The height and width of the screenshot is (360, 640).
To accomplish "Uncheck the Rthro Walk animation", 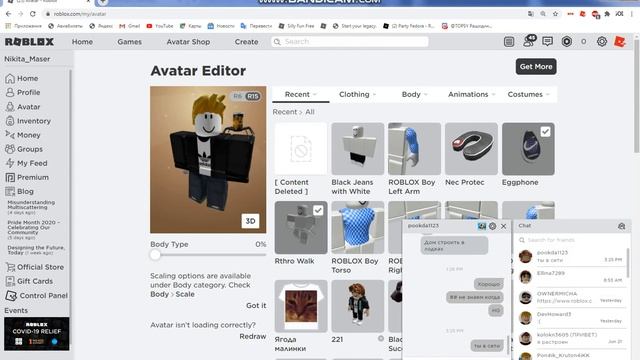I will (x=318, y=210).
